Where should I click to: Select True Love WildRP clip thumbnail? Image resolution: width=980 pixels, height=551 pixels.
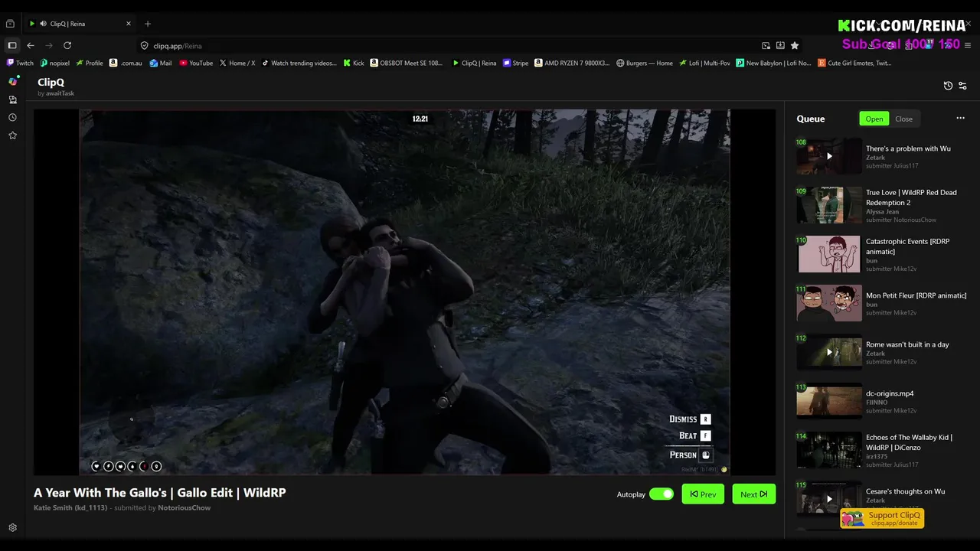click(x=829, y=205)
